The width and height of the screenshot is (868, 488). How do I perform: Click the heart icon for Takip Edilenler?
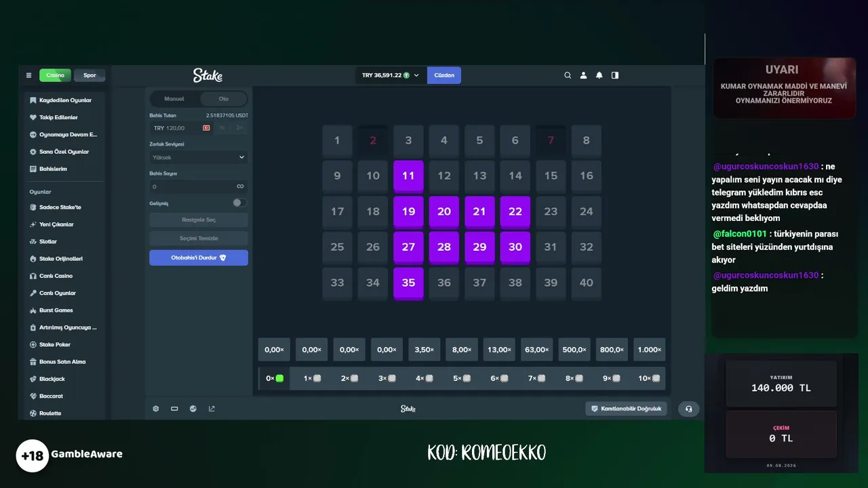(x=33, y=117)
